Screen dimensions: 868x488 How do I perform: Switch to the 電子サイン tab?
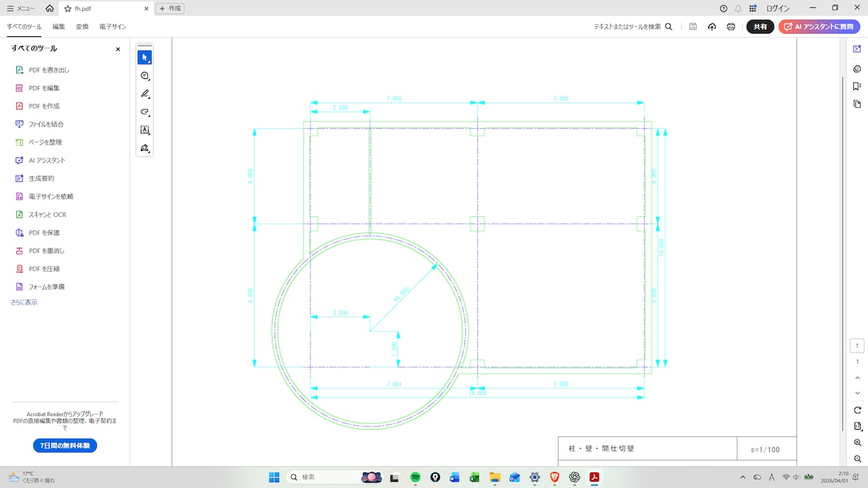113,26
